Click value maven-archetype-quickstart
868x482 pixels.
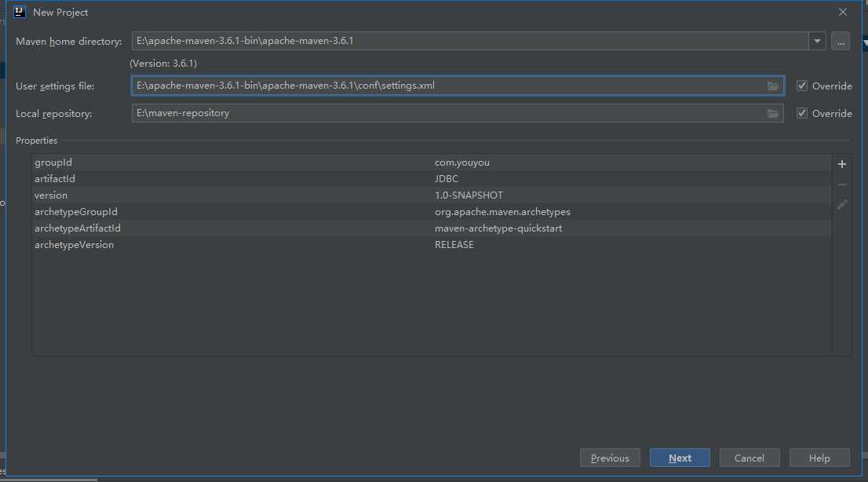(498, 228)
